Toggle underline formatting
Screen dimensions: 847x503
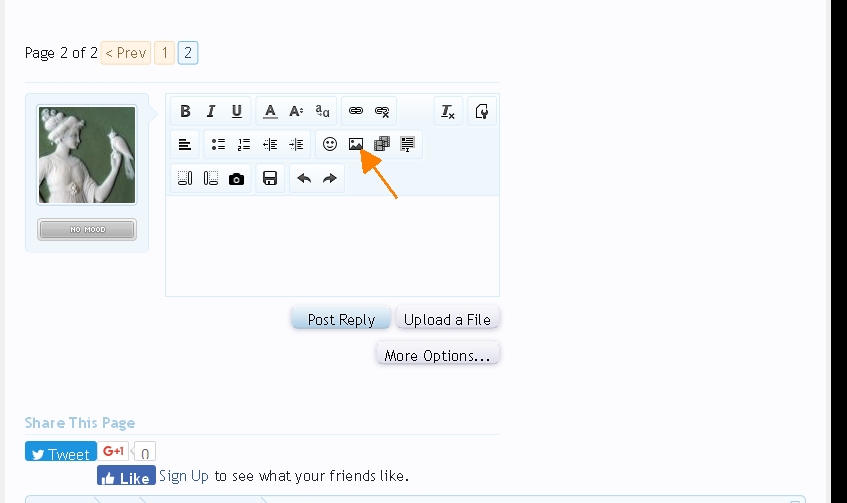click(x=237, y=111)
